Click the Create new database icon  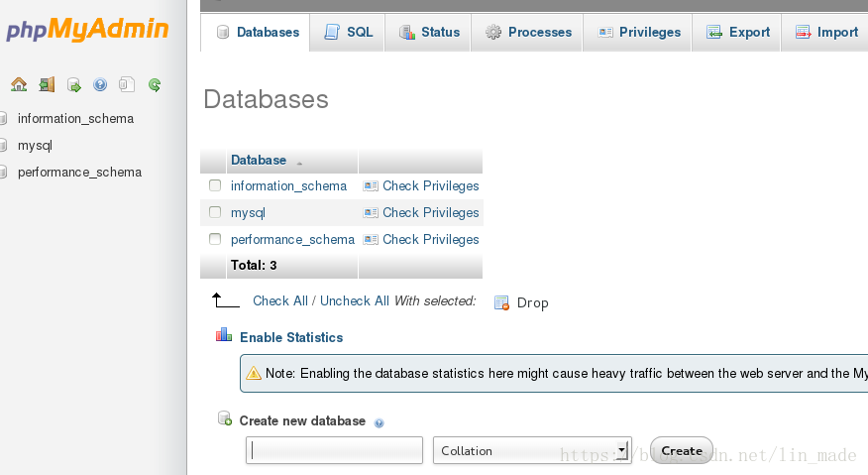point(225,418)
